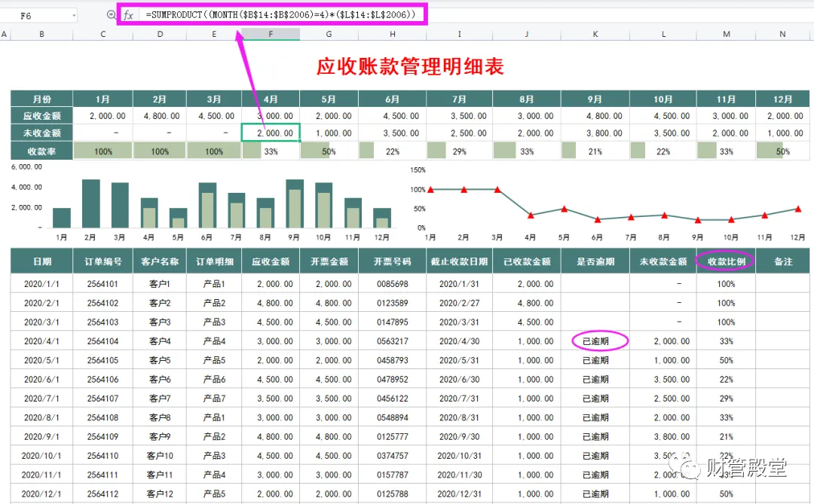Select invoice number 0563217

click(x=392, y=341)
